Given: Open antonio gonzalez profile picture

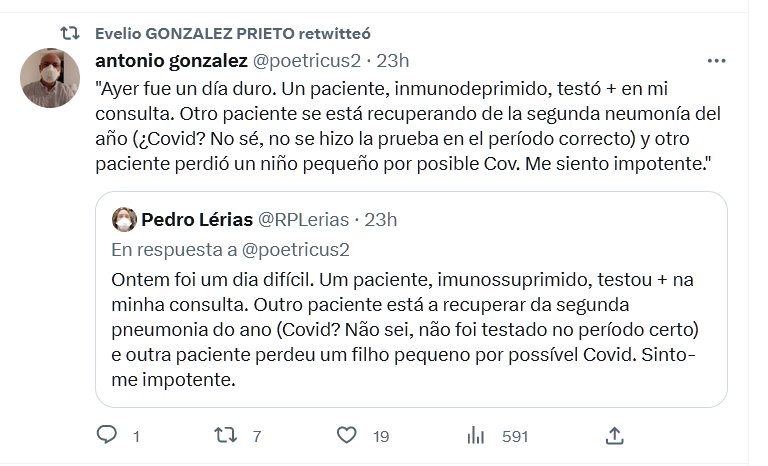Looking at the screenshot, I should coord(49,78).
